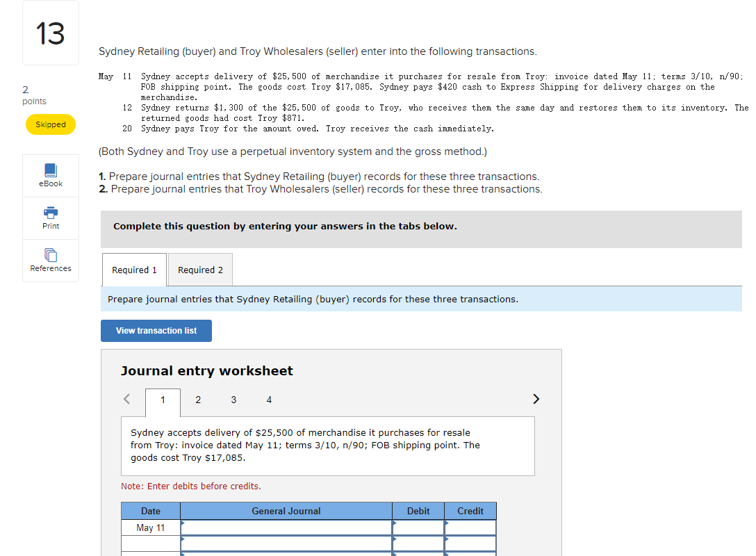Select journal entry worksheet tab 2
Screen dimensions: 756x556
coord(198,400)
